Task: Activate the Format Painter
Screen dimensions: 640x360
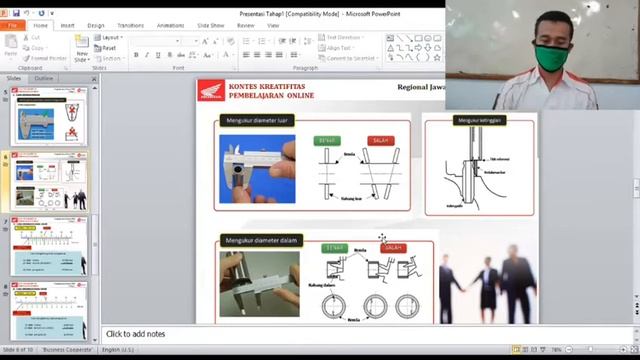Action: click(45, 58)
